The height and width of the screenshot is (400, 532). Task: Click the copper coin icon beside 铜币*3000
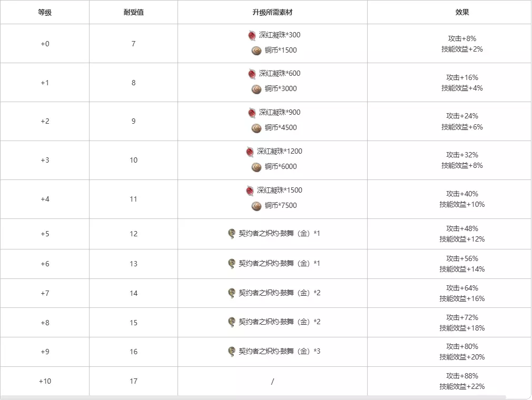point(257,89)
